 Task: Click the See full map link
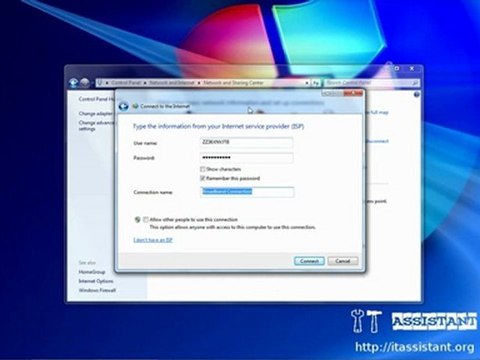tap(377, 113)
